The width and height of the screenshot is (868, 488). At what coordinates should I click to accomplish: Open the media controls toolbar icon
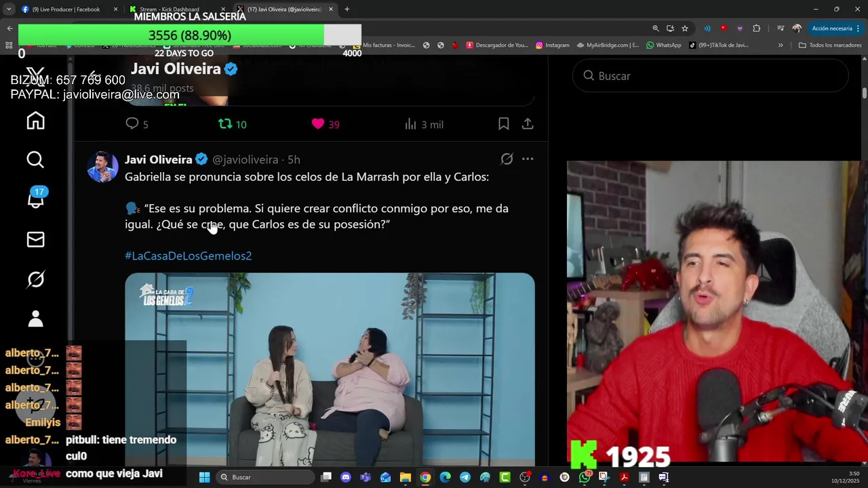coord(781,28)
